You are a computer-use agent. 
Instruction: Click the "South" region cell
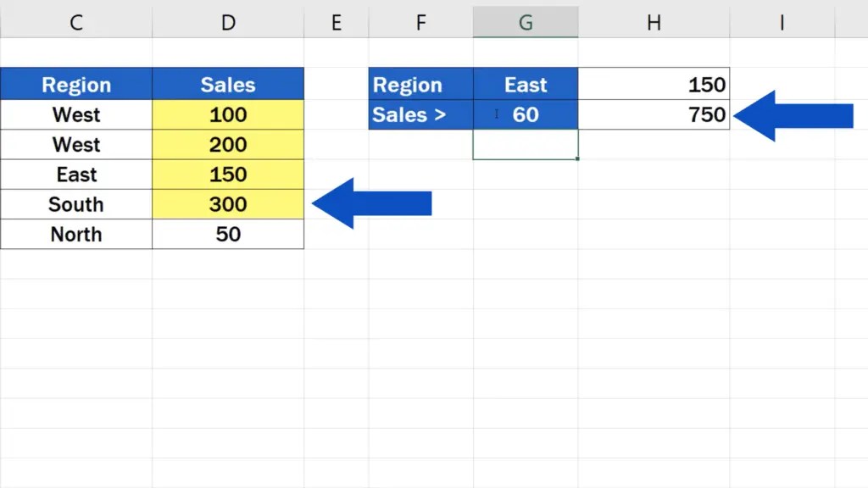pyautogui.click(x=76, y=204)
